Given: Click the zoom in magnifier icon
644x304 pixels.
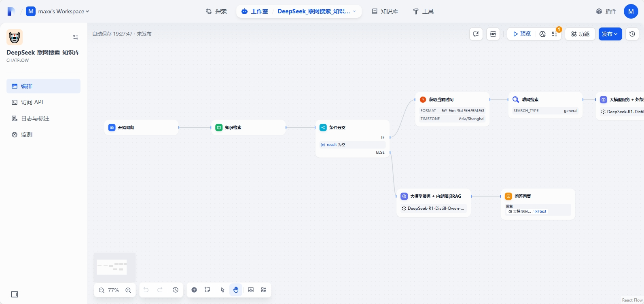Looking at the screenshot, I should [x=128, y=290].
